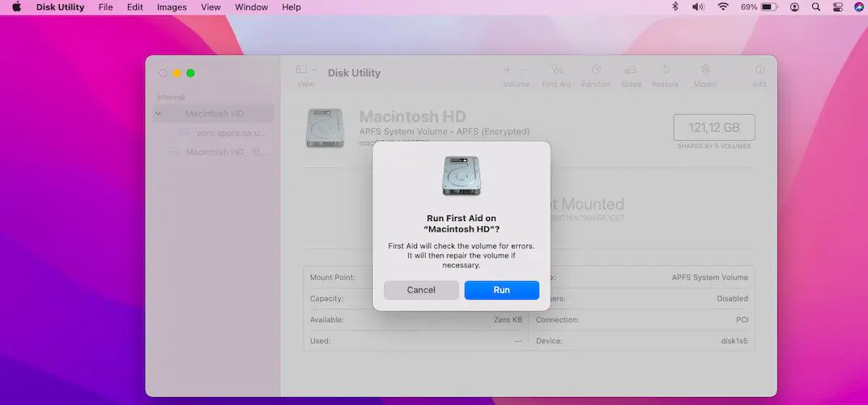Viewport: 868px width, 405px height.
Task: Open the View sidebar dropdown
Action: pos(306,70)
